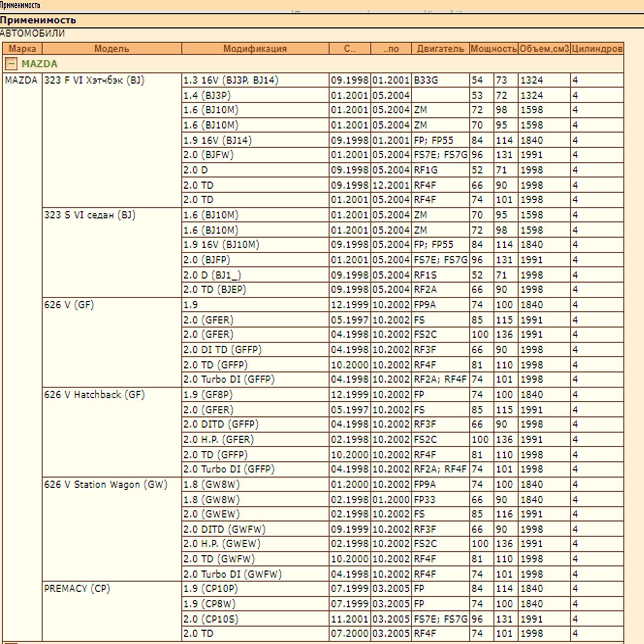Select the 626 V (GF) model cell
This screenshot has height=644, width=644.
(112, 342)
